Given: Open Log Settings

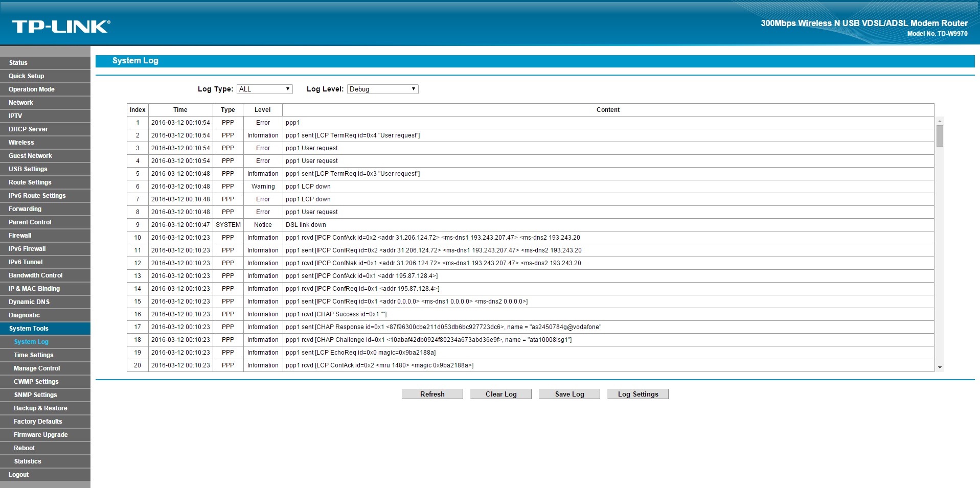Looking at the screenshot, I should 638,394.
